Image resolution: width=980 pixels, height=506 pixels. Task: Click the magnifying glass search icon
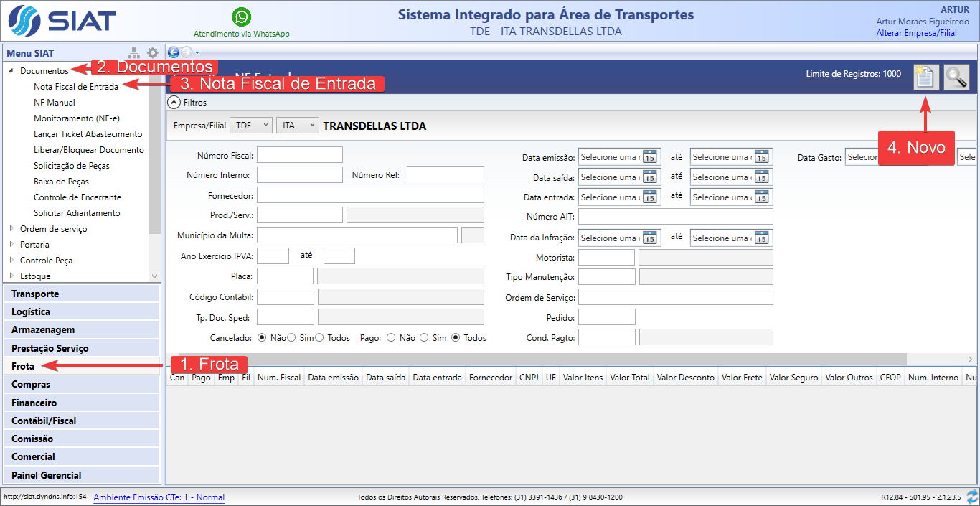click(x=956, y=77)
